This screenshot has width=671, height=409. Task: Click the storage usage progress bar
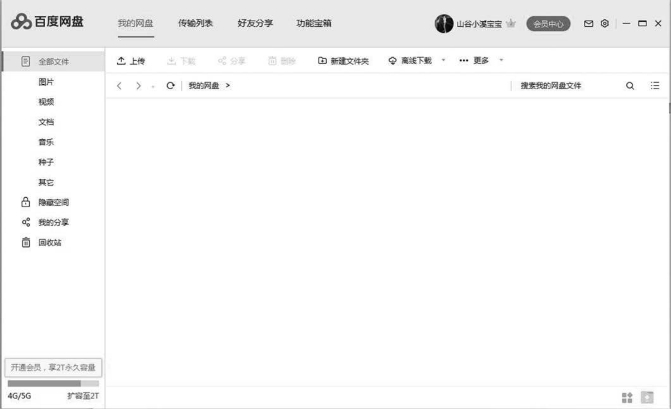53,383
